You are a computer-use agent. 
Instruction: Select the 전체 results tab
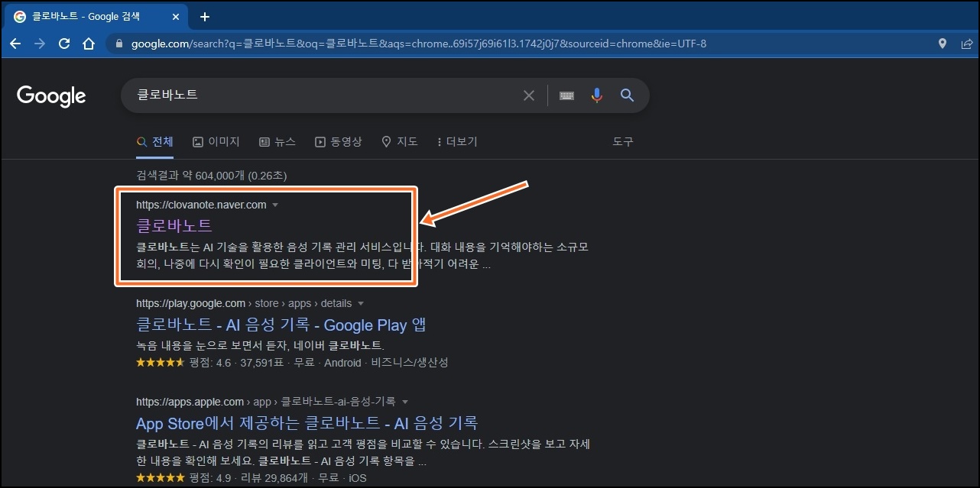click(x=155, y=141)
